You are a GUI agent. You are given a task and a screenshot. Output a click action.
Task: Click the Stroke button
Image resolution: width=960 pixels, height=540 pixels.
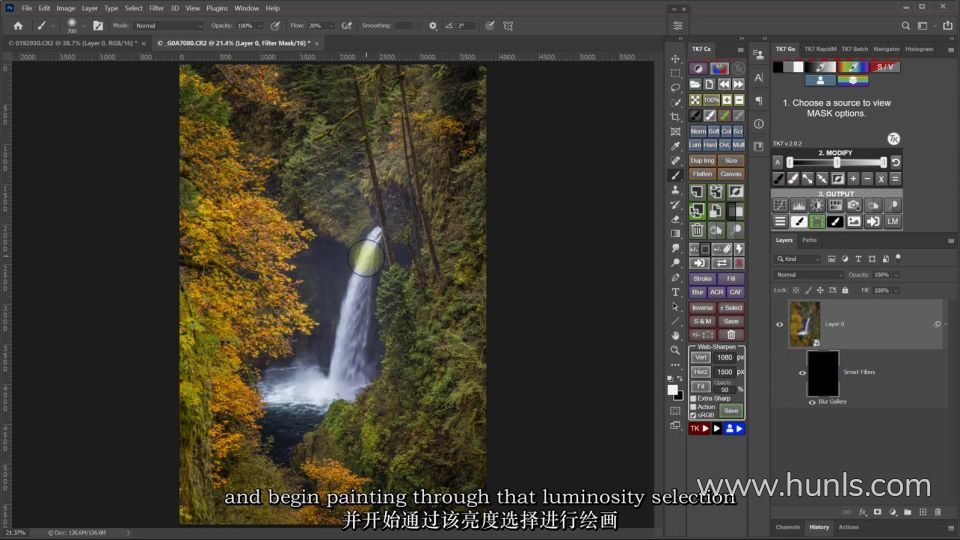click(702, 279)
